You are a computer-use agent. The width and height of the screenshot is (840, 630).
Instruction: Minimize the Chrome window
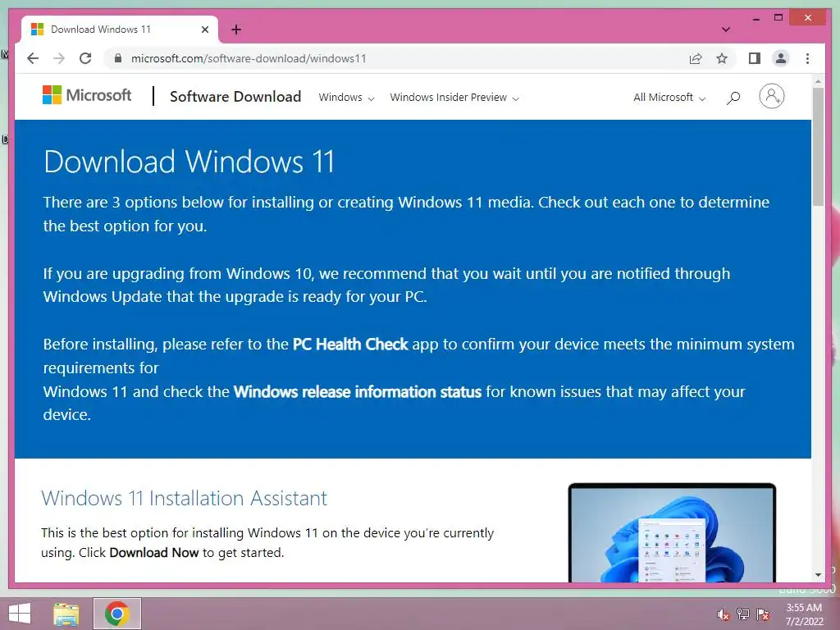coord(756,18)
